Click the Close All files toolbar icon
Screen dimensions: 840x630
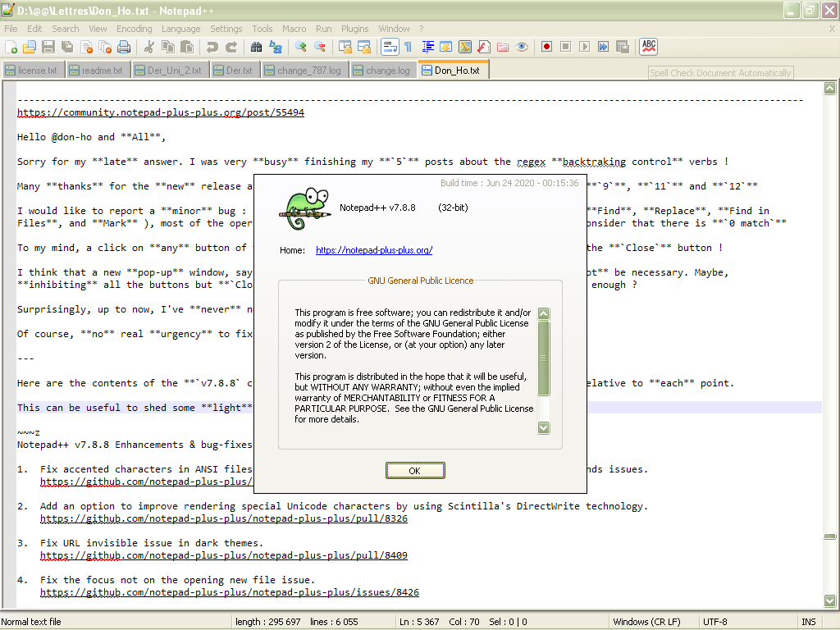pyautogui.click(x=105, y=47)
